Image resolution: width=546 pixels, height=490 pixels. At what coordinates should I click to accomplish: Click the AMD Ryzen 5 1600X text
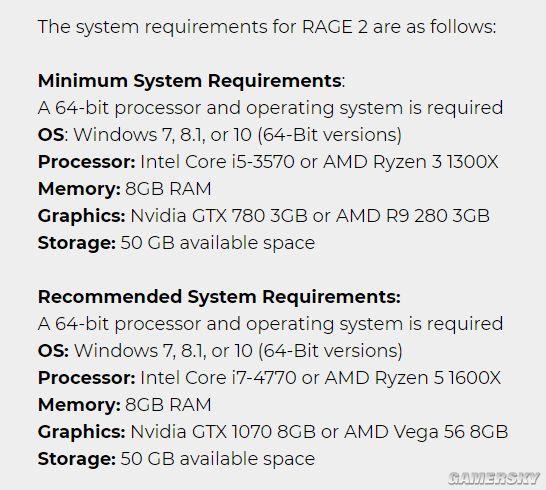[413, 378]
